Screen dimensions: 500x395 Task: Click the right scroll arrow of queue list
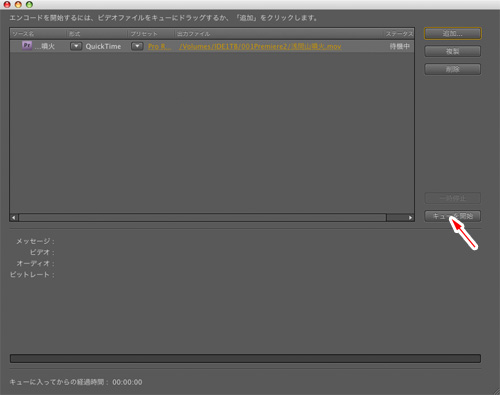pyautogui.click(x=410, y=218)
